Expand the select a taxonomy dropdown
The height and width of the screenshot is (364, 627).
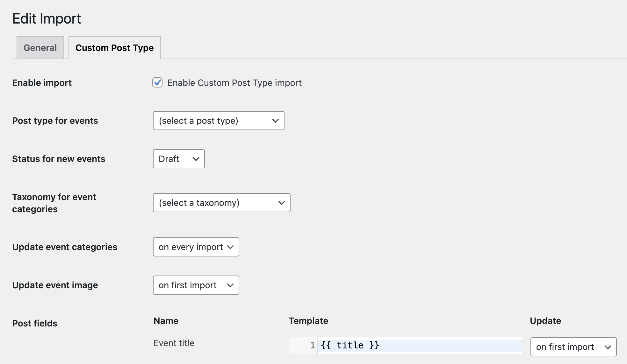pos(221,203)
